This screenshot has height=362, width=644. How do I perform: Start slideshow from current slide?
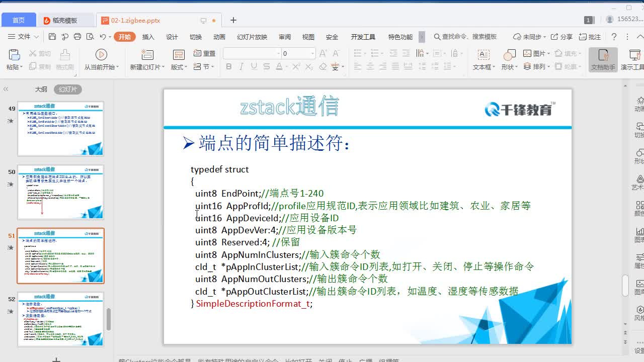101,54
